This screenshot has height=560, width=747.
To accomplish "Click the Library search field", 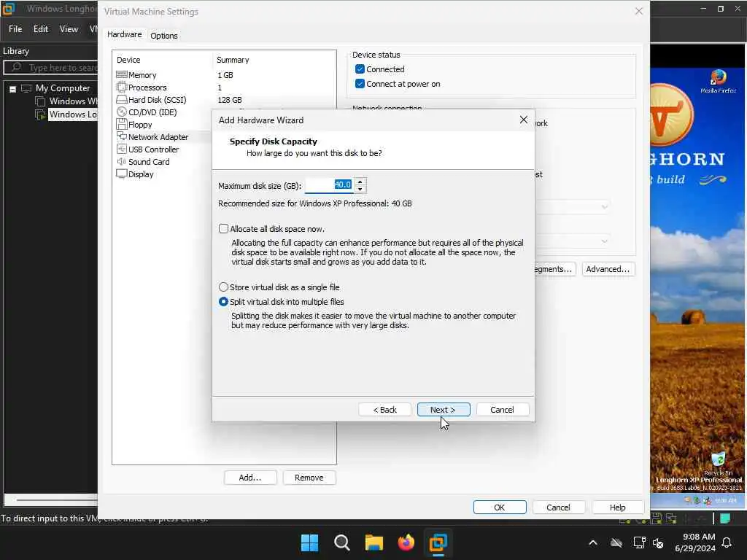I will point(52,68).
